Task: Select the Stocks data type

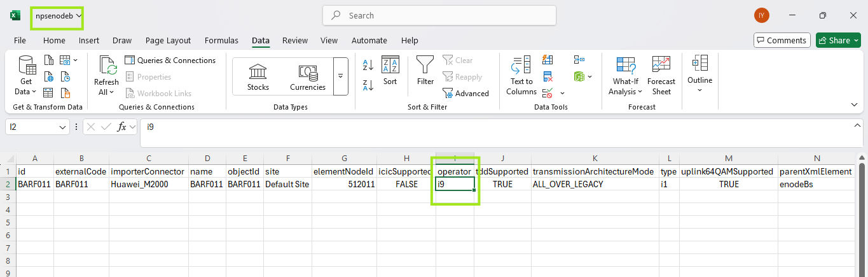Action: pos(258,76)
